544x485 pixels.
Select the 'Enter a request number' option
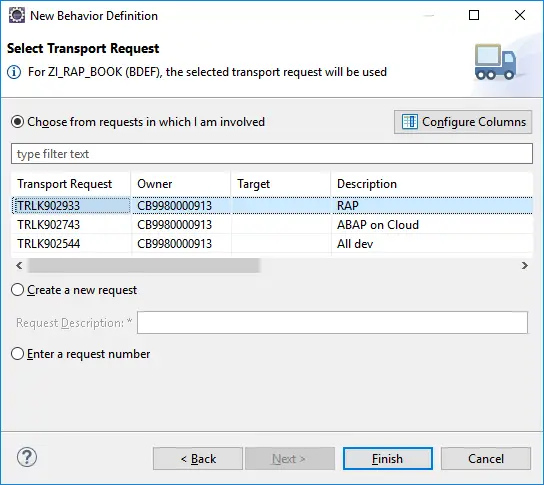point(17,354)
